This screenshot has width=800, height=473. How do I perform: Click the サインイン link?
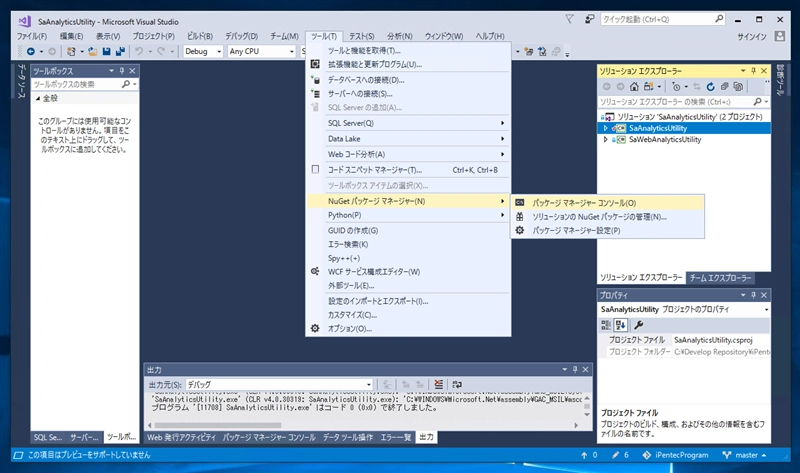tap(752, 36)
